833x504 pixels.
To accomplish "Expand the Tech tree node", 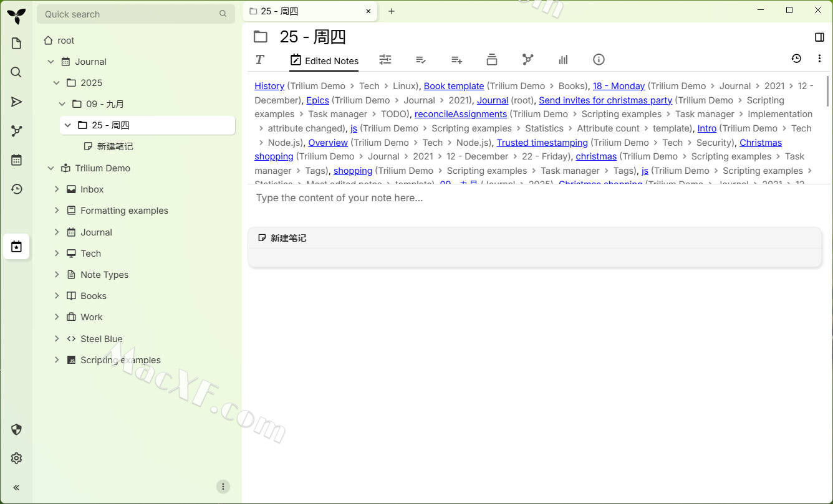I will 57,254.
